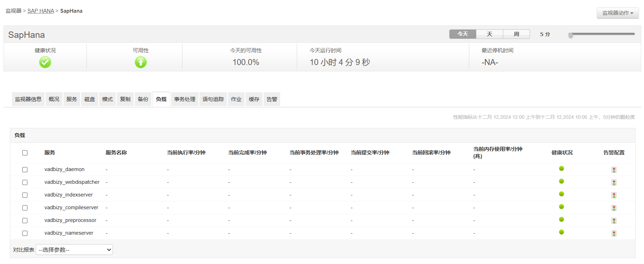This screenshot has width=644, height=264.
Task: Open alarm configuration for vadbizy_nameserver
Action: click(614, 234)
